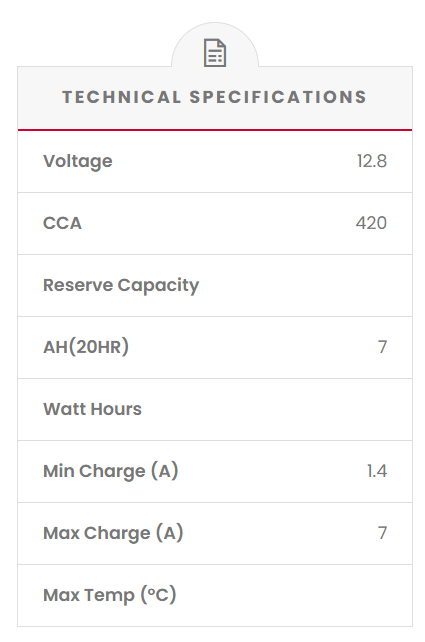
Task: Select the Reserve Capacity row
Action: coord(215,285)
